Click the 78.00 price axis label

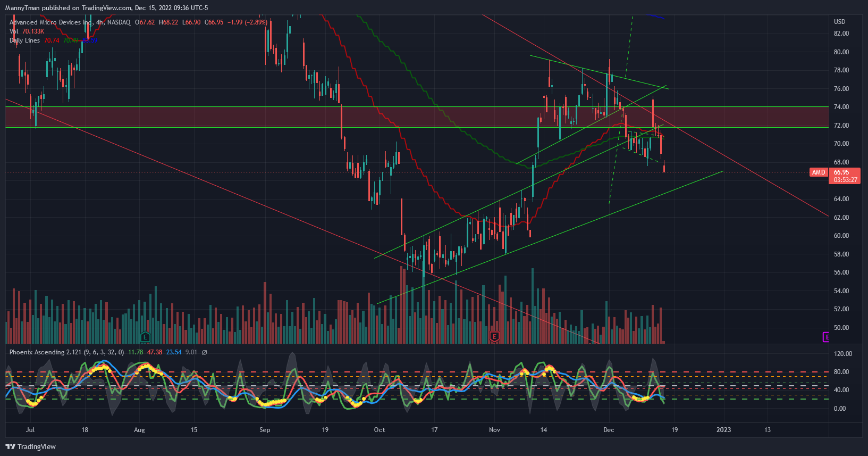click(x=841, y=70)
